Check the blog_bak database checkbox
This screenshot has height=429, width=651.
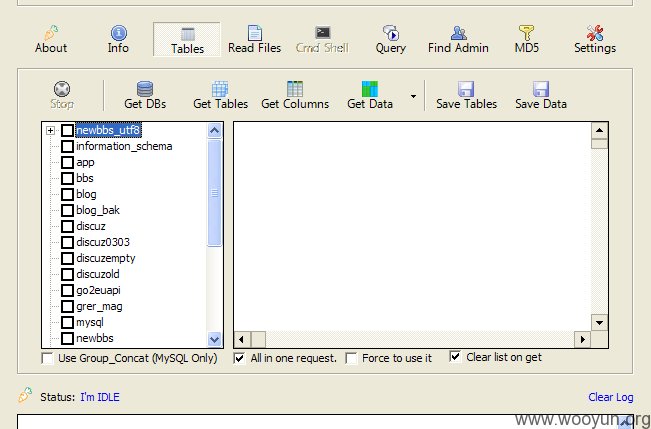tap(67, 210)
